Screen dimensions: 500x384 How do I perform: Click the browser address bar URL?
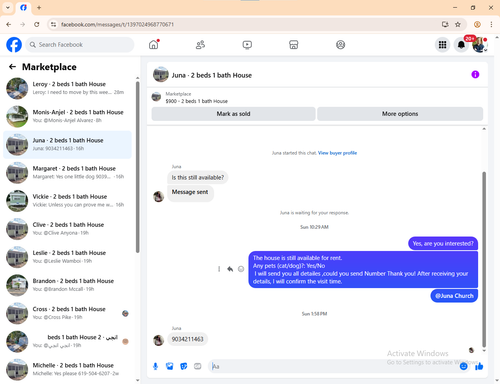(x=117, y=24)
